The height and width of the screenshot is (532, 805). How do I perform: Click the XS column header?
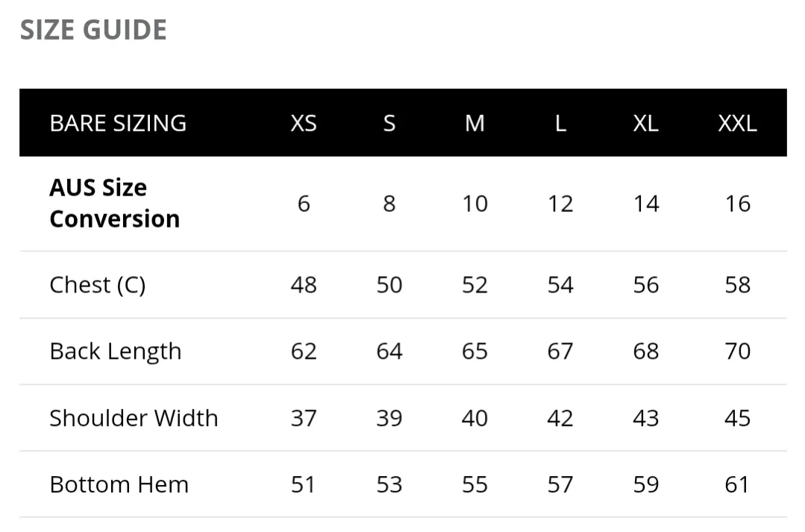tap(304, 123)
